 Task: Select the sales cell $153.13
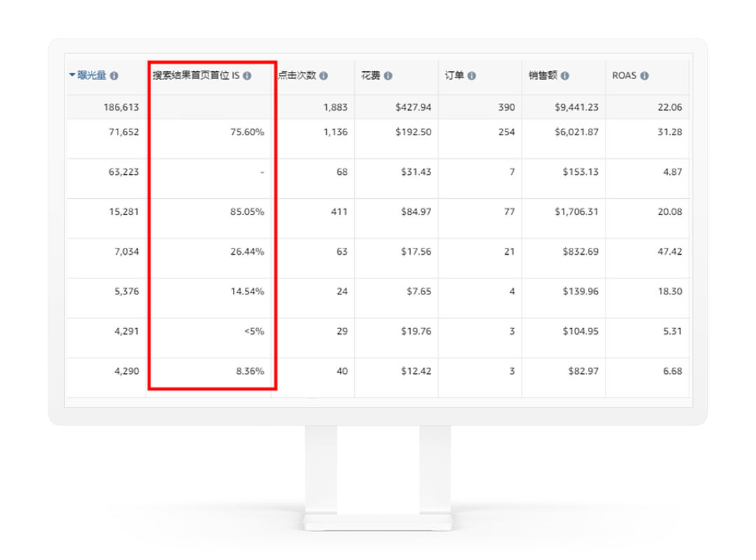click(x=580, y=171)
